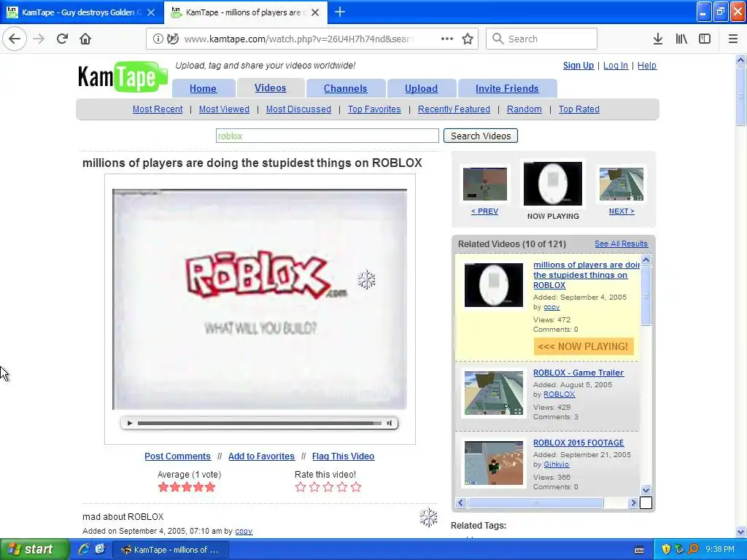
Task: Toggle the sidebar icon in toolbar
Action: tap(705, 39)
